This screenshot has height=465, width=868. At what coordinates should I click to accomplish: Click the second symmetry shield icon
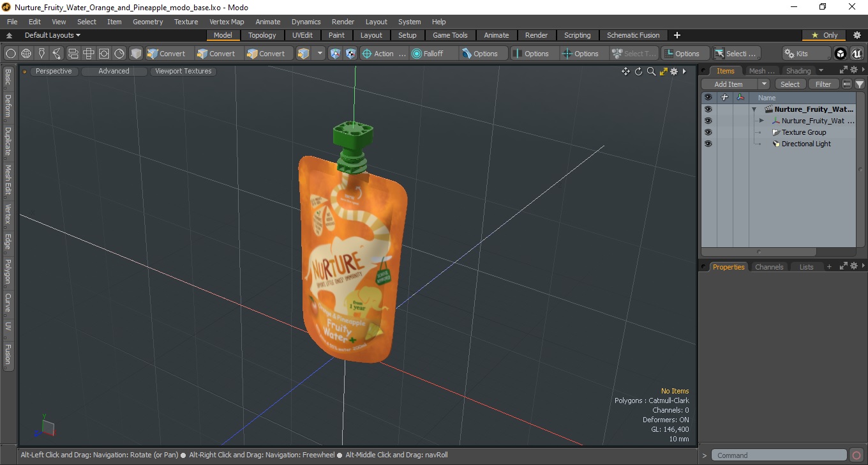click(x=350, y=54)
